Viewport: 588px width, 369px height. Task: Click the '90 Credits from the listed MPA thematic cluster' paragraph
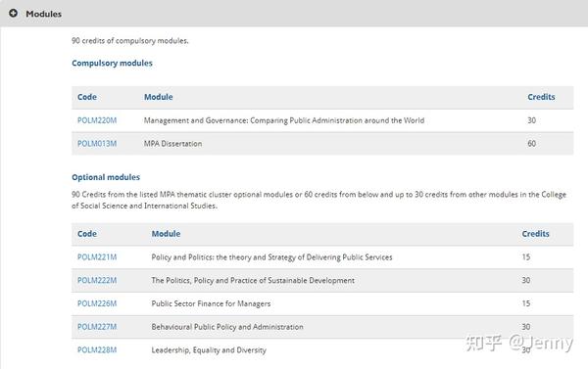[x=318, y=200]
